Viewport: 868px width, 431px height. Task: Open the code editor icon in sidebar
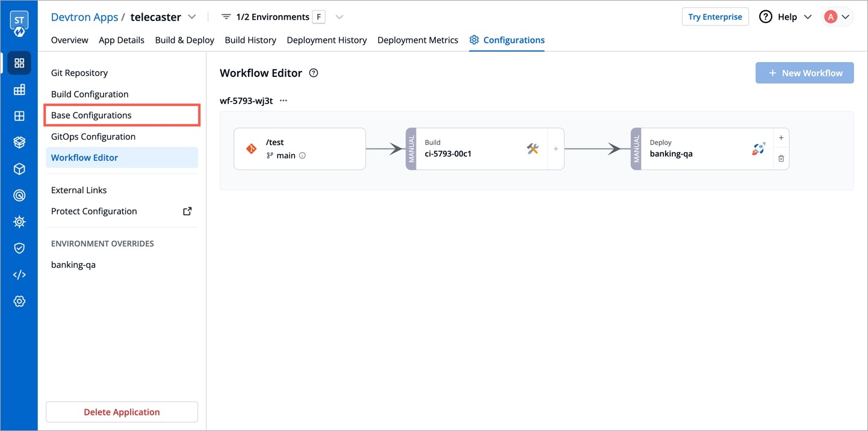pyautogui.click(x=19, y=274)
